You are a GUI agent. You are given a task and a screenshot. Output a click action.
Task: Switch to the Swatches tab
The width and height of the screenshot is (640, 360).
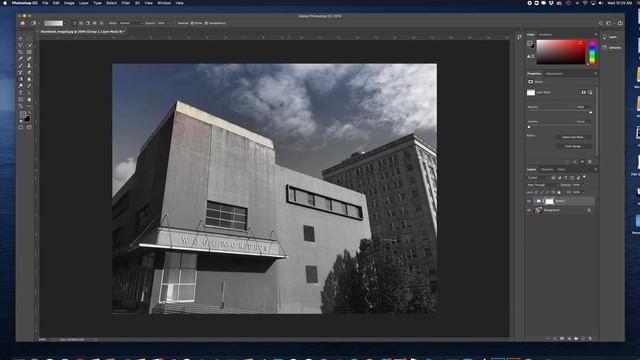pos(545,35)
